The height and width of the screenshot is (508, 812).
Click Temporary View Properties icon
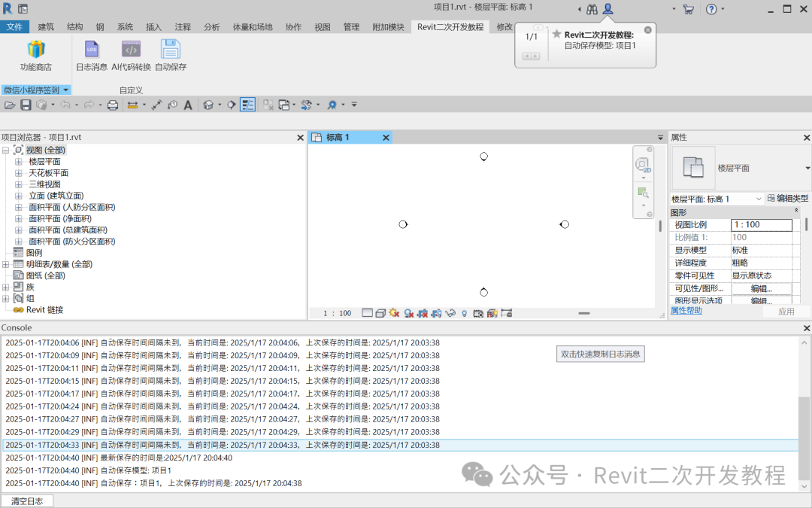[x=478, y=313]
